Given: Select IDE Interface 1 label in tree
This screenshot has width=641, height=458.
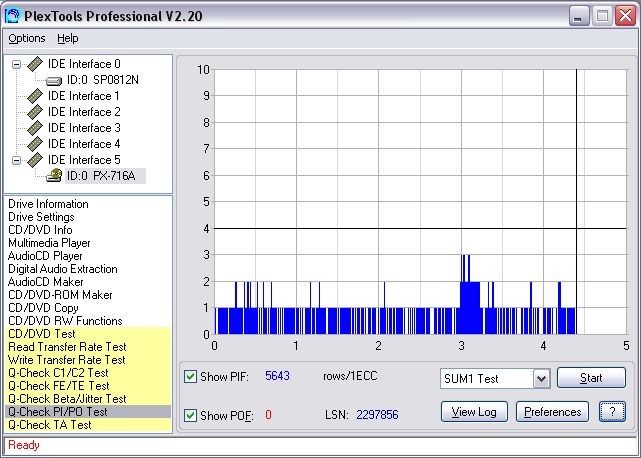Looking at the screenshot, I should pos(84,96).
